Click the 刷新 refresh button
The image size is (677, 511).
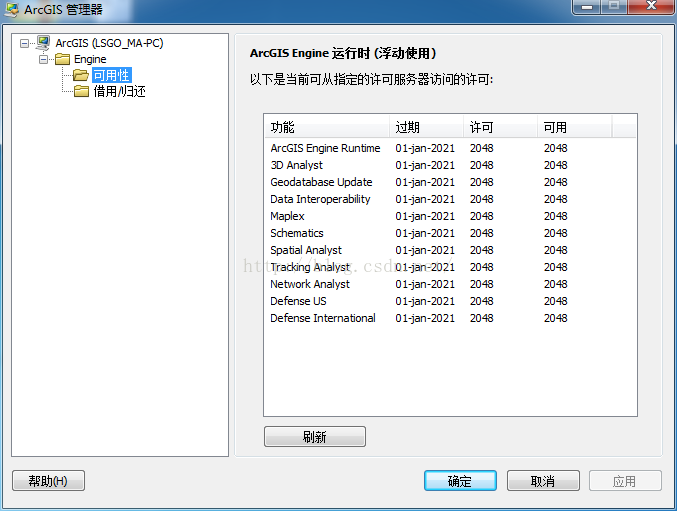[315, 437]
